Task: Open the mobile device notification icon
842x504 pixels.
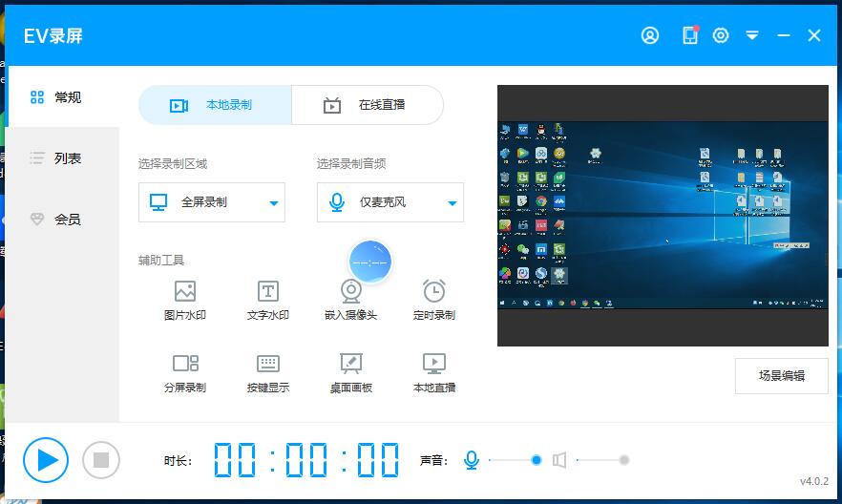Action: 690,35
